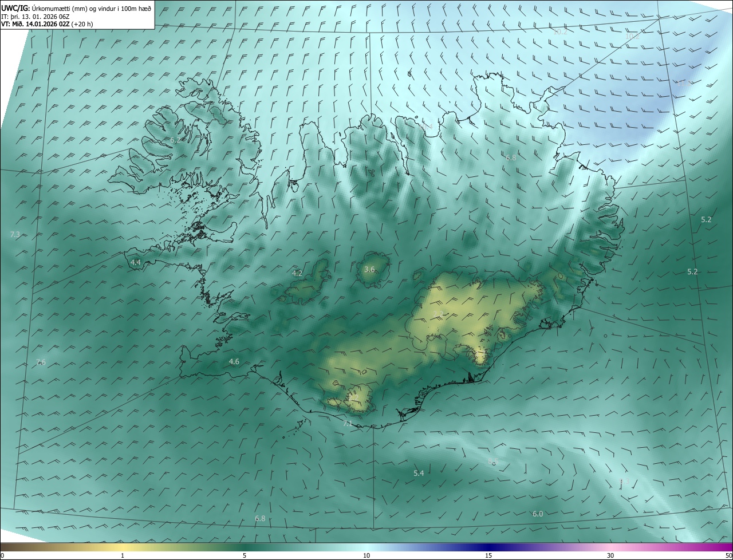Click the colour scale tick label '0'

(x=2, y=555)
